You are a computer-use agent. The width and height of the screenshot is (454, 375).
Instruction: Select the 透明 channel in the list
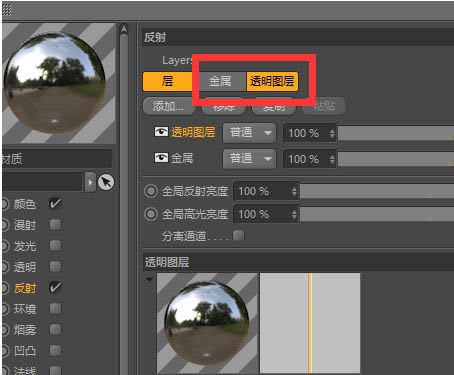pos(24,267)
